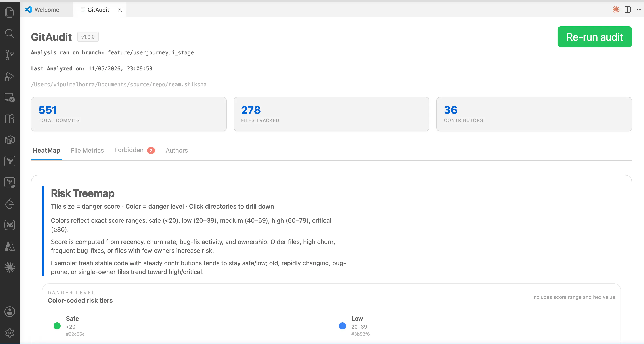Select the HeatMap tab
The width and height of the screenshot is (644, 344).
(x=46, y=150)
